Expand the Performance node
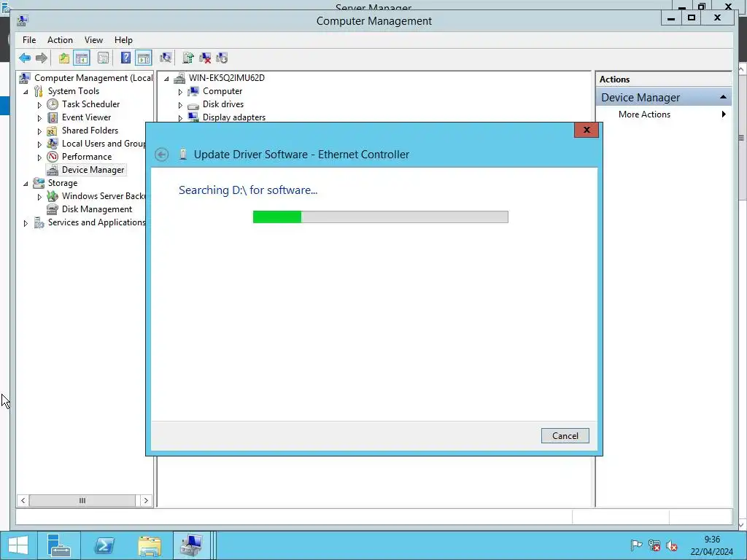747x560 pixels. (39, 157)
